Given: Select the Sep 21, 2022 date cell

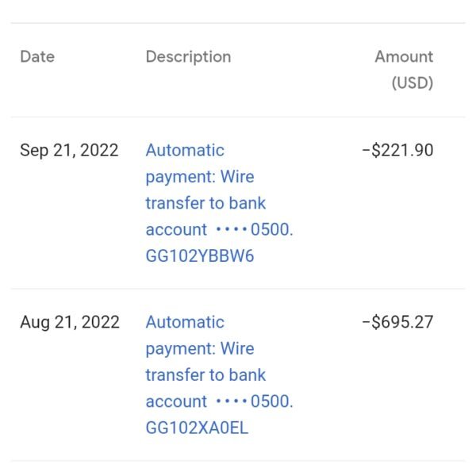Looking at the screenshot, I should (69, 151).
